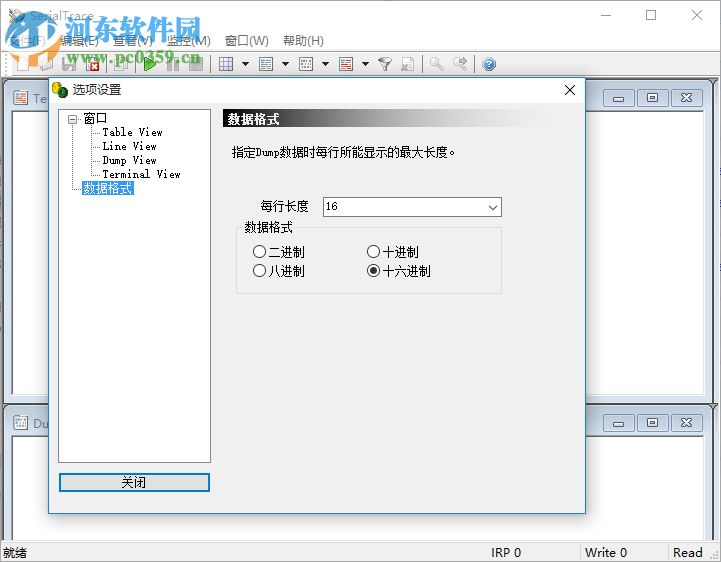Viewport: 721px width, 562px height.
Task: Click the blue Help question mark icon
Action: click(489, 64)
